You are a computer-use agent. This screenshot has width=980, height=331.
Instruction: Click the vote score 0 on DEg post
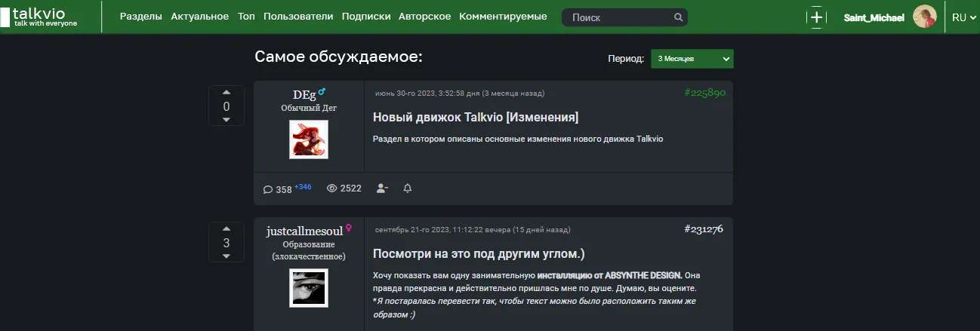click(227, 106)
